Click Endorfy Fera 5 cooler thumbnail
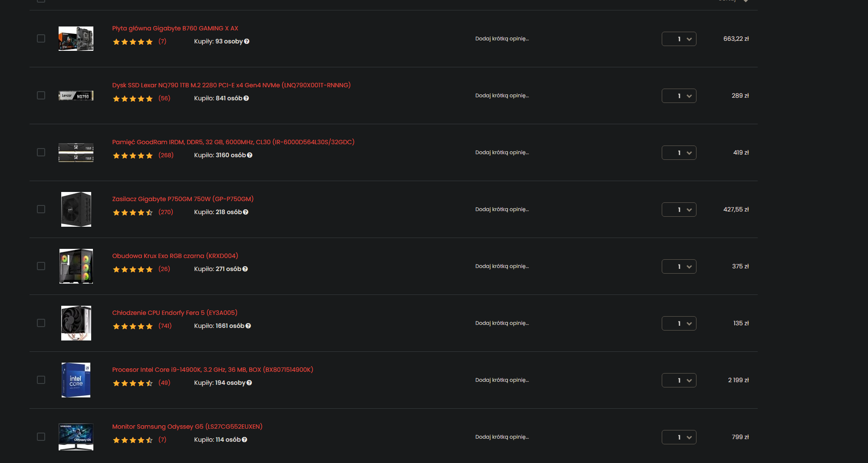The height and width of the screenshot is (463, 868). 76,323
